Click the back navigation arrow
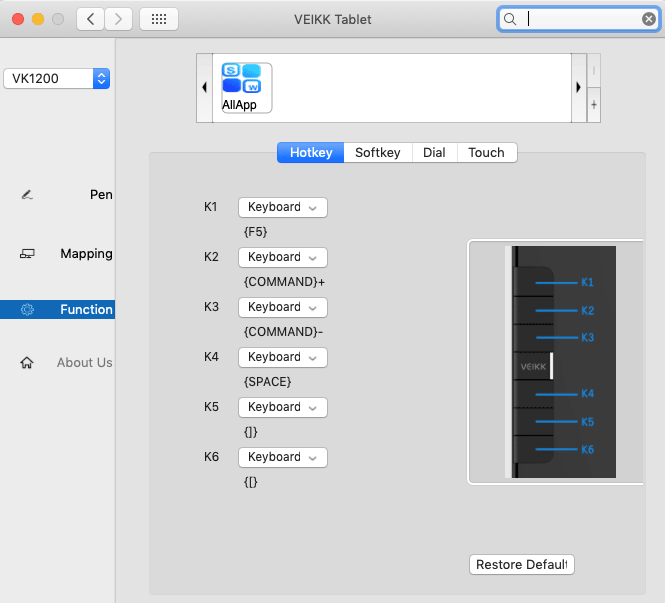Viewport: 665px width, 603px height. (90, 19)
